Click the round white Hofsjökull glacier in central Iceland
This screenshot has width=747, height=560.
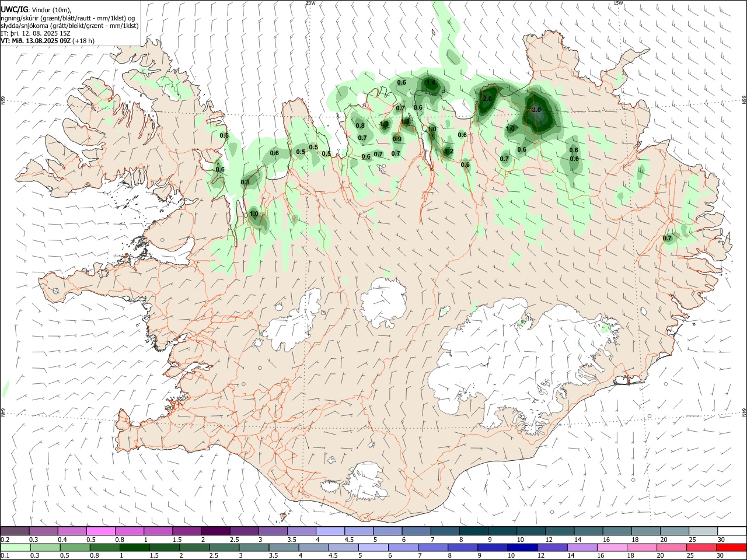pyautogui.click(x=384, y=303)
